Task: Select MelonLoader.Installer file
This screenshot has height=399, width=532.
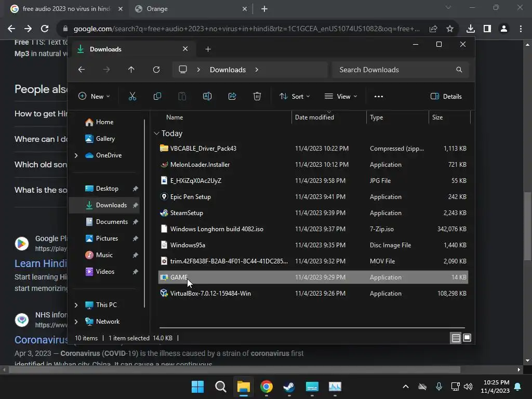Action: tap(313, 165)
